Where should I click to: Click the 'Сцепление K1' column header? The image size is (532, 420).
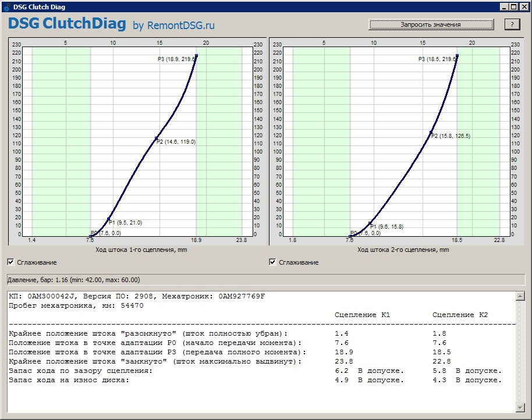pos(363,315)
